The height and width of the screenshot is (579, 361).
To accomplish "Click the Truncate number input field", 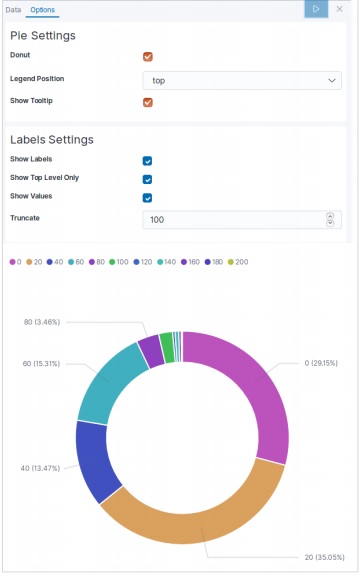I will 242,220.
